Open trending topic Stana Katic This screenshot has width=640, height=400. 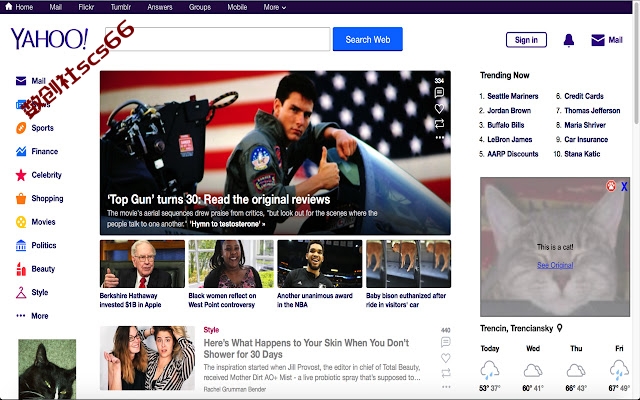(x=582, y=154)
